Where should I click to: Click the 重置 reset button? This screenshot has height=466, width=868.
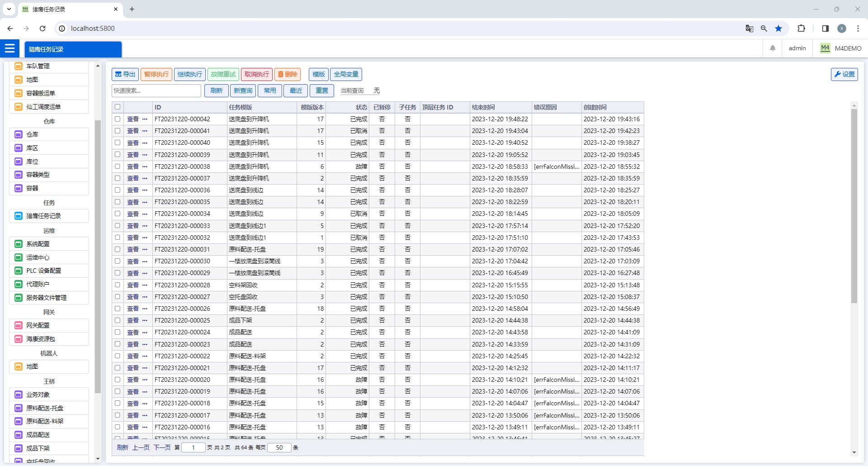point(322,90)
